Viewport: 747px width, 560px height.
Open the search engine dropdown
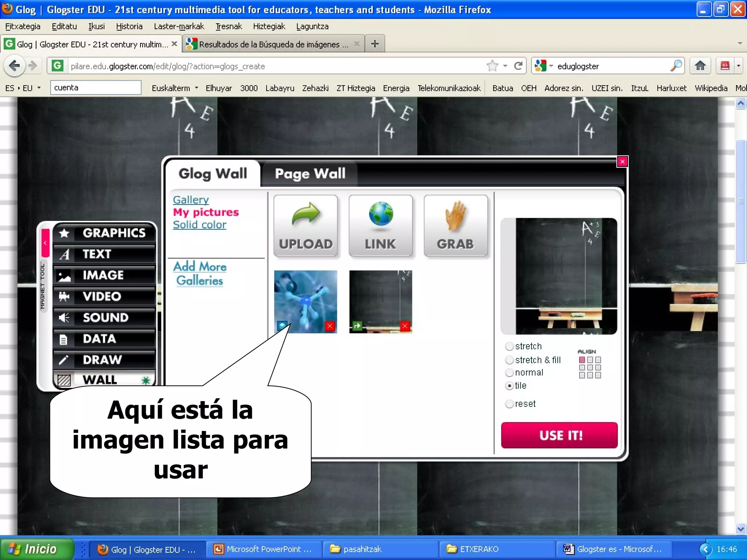pos(551,66)
